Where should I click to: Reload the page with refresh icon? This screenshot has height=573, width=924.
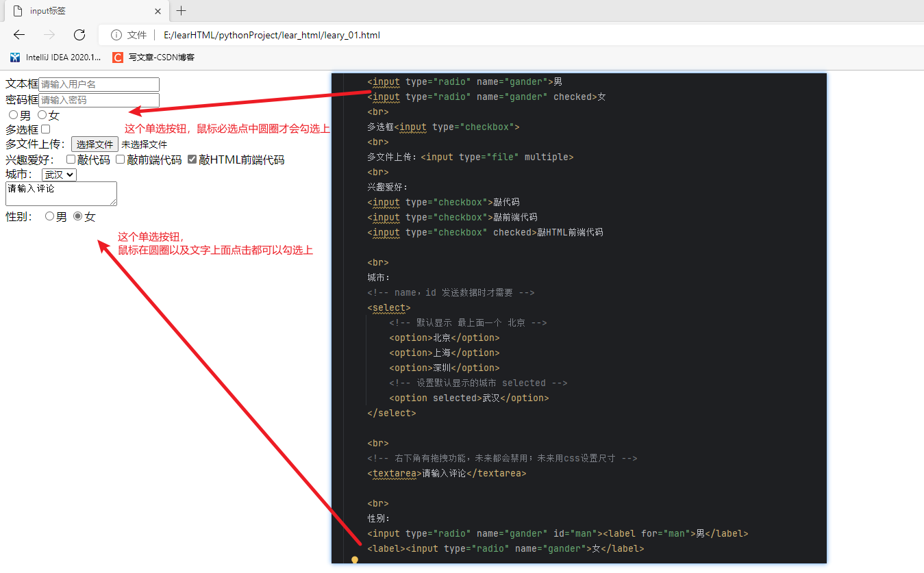pyautogui.click(x=79, y=35)
